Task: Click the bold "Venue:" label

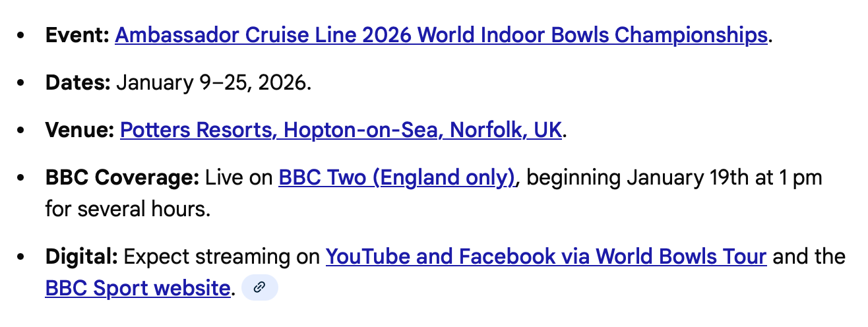Action: [80, 131]
